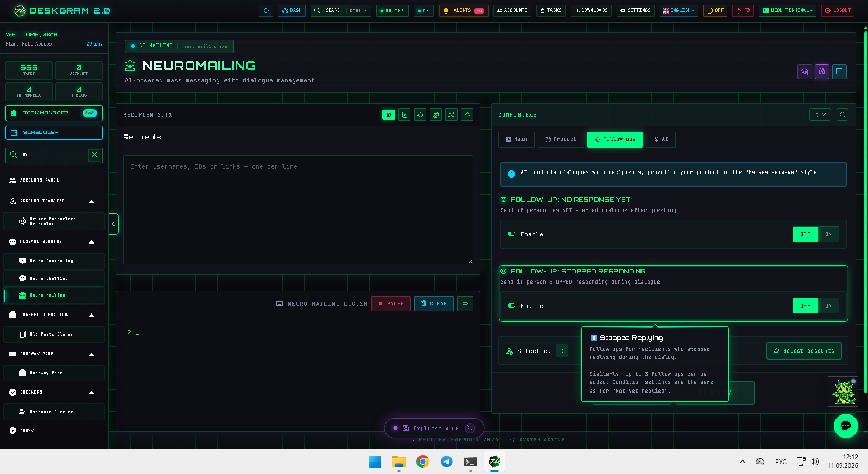Switch to the Main config tab
This screenshot has width=868, height=474.
point(516,139)
